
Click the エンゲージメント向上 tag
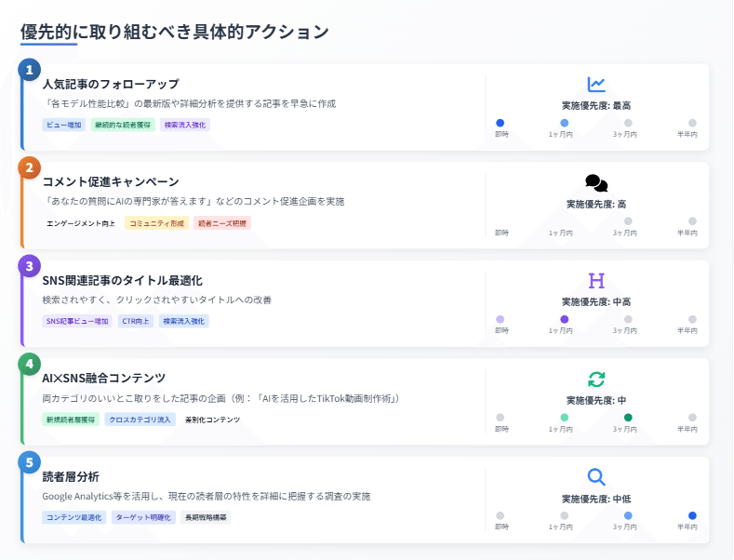(x=81, y=223)
